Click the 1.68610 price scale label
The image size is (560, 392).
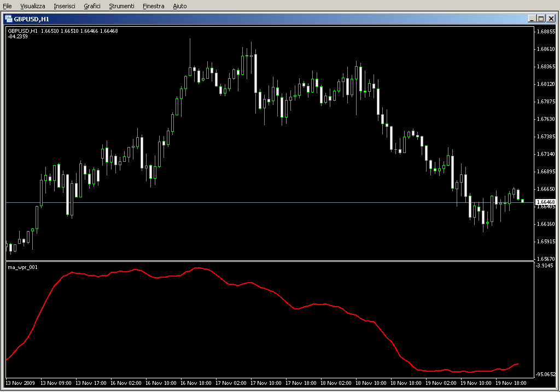(x=546, y=49)
